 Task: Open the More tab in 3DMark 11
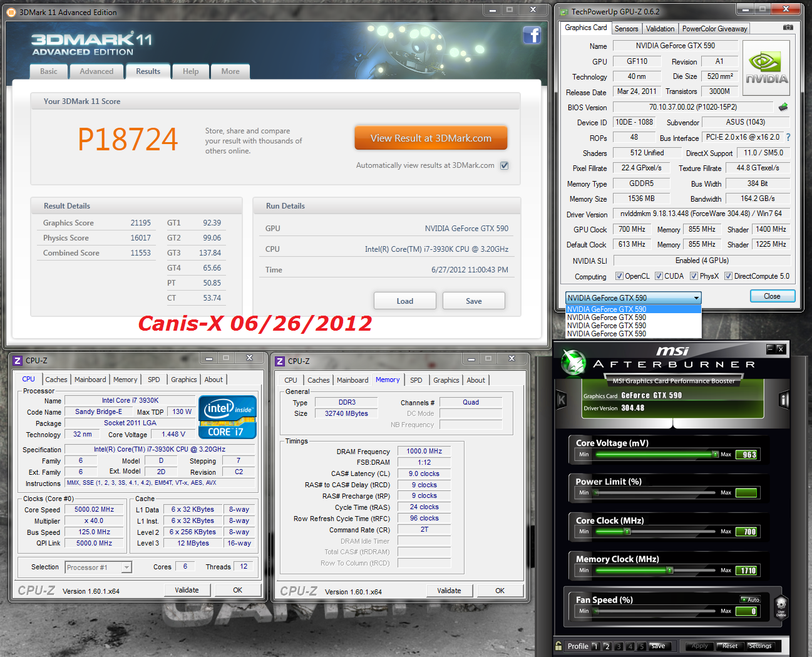coord(230,71)
